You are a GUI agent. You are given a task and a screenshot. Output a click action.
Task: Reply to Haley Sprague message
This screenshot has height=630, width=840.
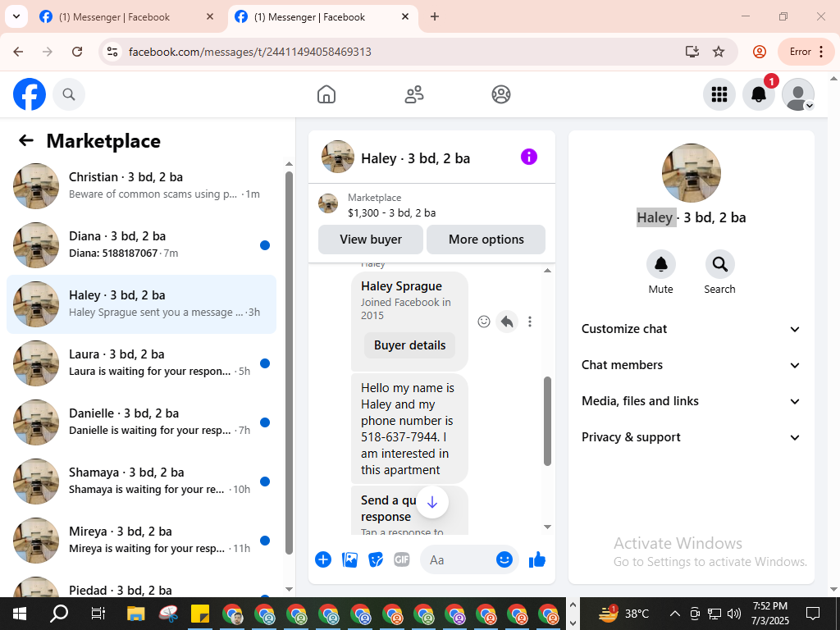click(x=507, y=322)
